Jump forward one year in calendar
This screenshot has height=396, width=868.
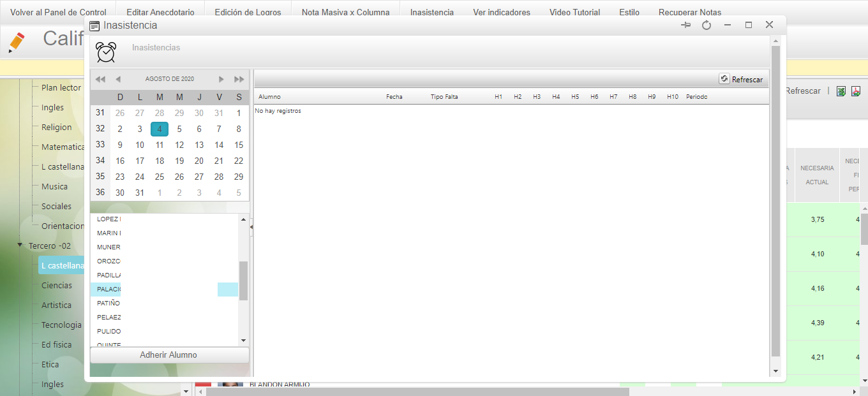tap(239, 79)
